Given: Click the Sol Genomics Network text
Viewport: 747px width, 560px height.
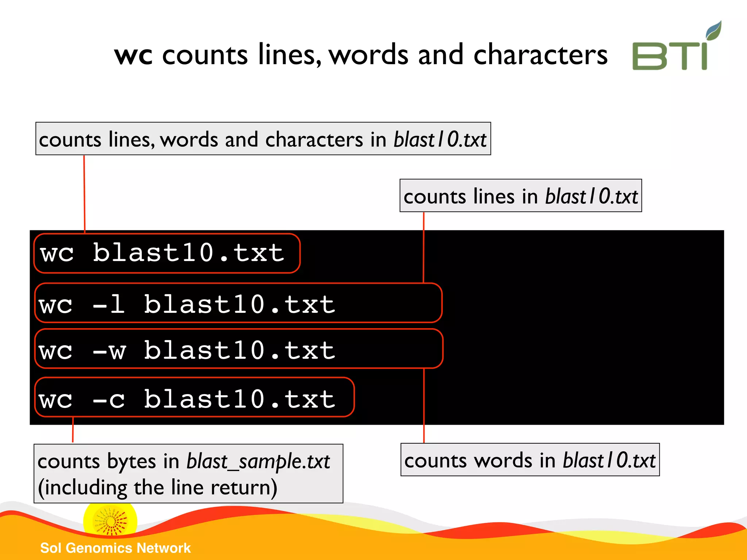Looking at the screenshot, I should [115, 548].
